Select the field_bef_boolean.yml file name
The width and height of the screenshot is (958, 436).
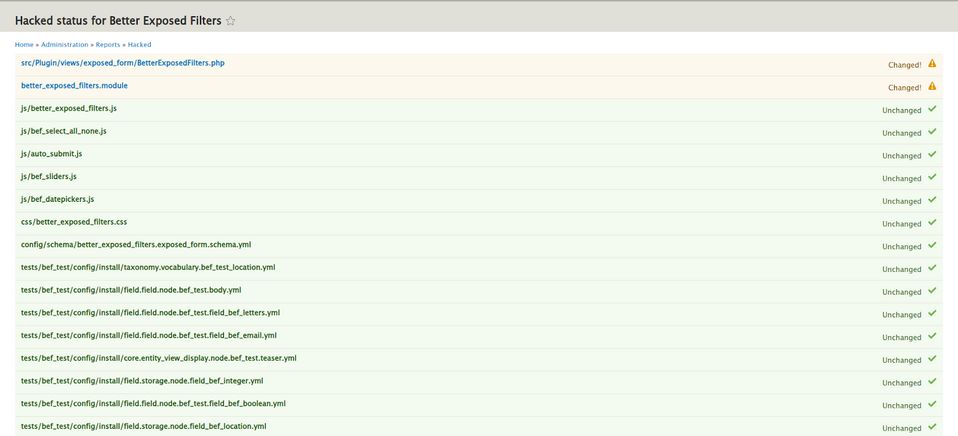pos(153,403)
